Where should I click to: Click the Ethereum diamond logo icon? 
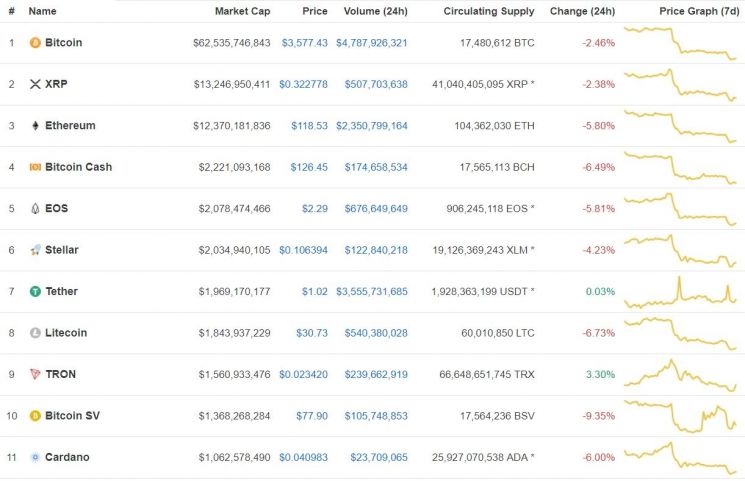(x=35, y=125)
